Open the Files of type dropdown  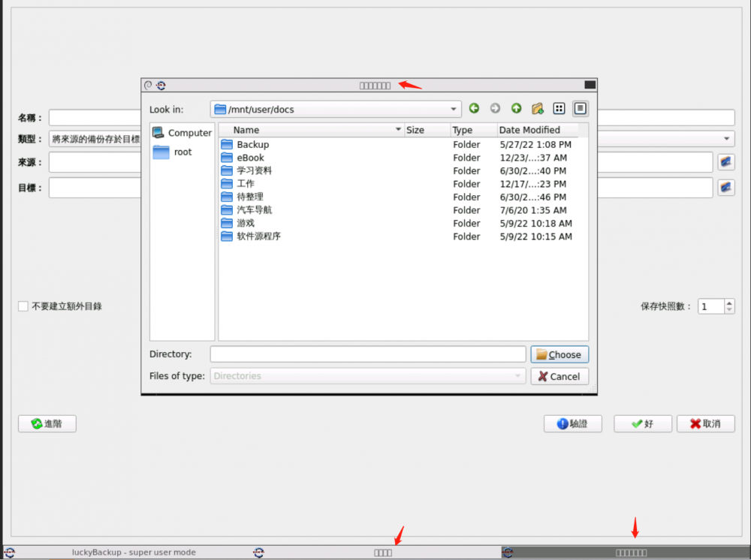tap(368, 376)
